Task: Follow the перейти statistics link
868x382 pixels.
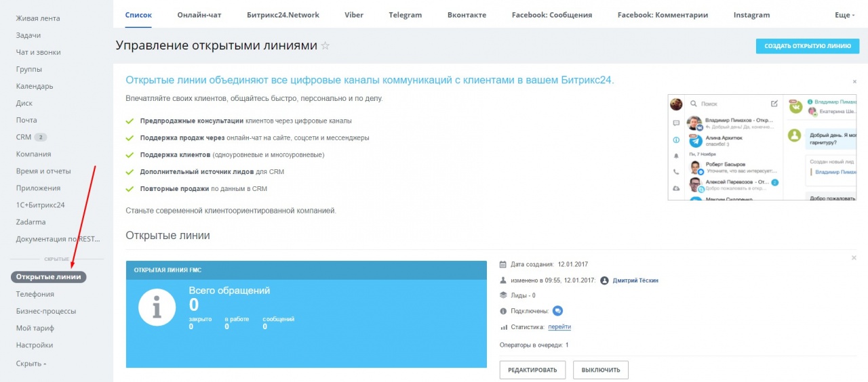Action: click(x=559, y=326)
